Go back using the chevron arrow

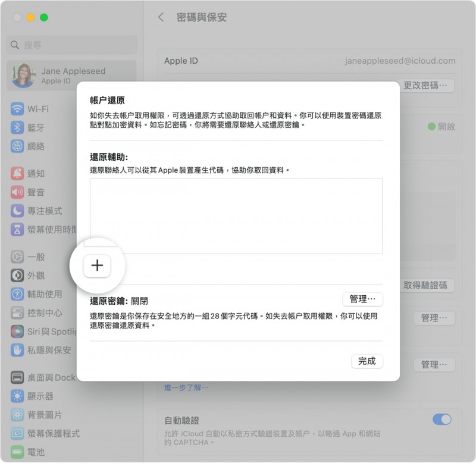coord(161,17)
